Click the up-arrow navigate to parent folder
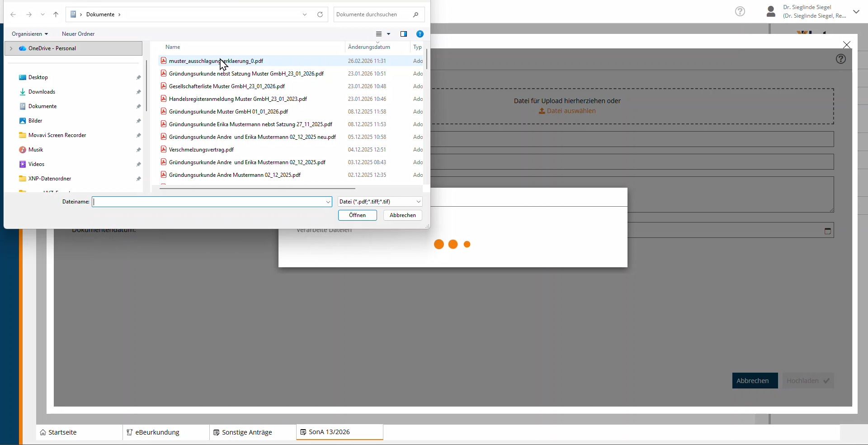 [56, 14]
